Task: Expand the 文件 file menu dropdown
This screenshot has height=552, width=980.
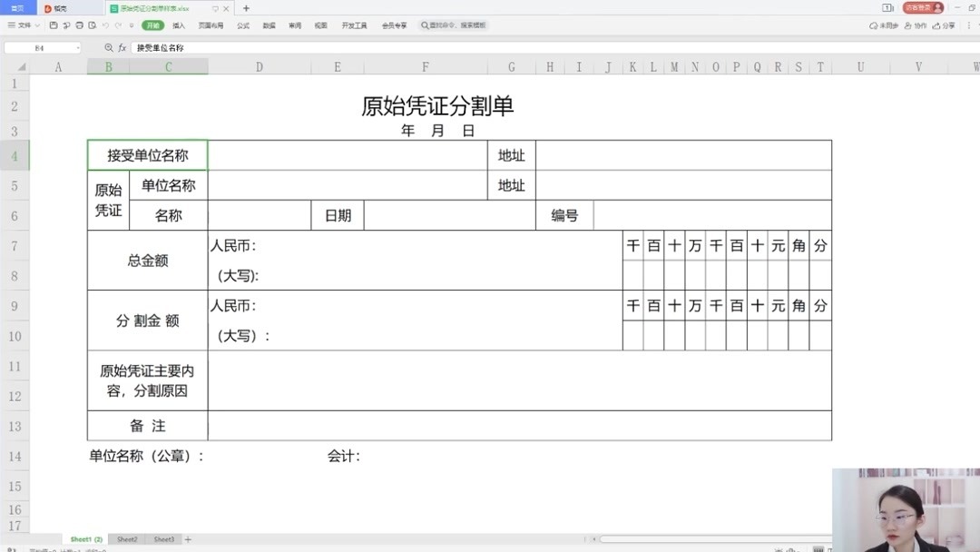Action: click(36, 25)
